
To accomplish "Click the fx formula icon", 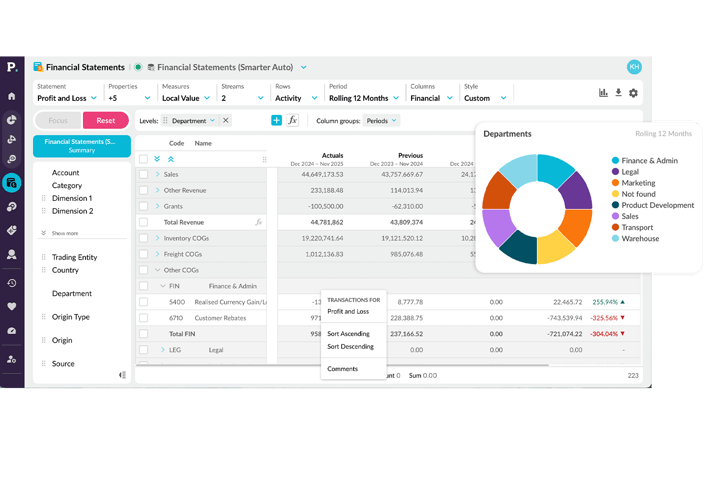I will click(x=293, y=120).
